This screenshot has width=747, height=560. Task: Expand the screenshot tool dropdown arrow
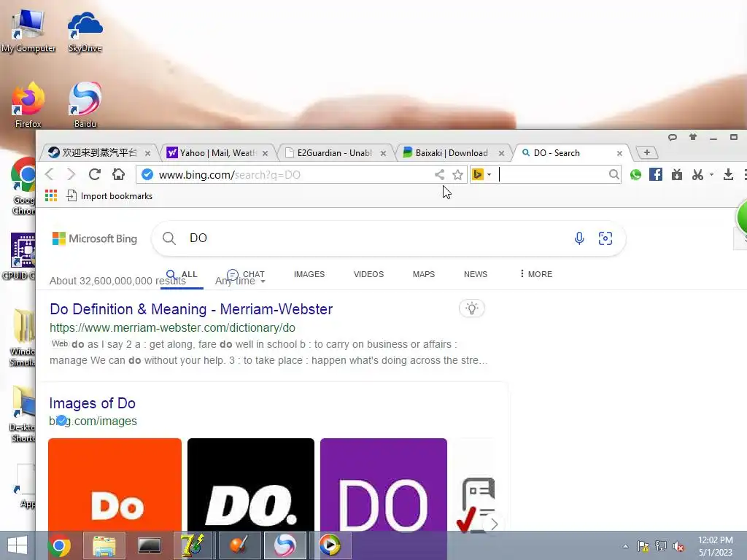[x=711, y=175]
